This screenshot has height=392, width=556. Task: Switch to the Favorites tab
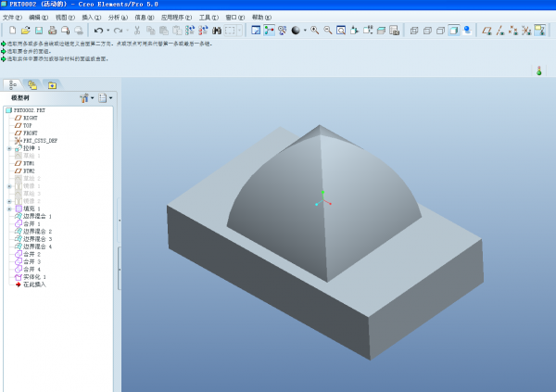[x=52, y=85]
